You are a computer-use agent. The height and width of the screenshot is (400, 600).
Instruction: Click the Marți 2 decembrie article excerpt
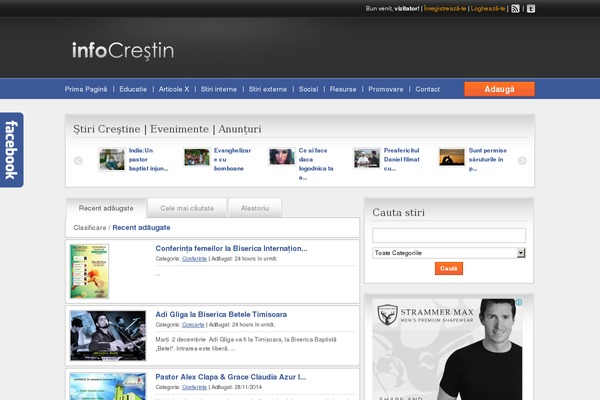[x=246, y=344]
